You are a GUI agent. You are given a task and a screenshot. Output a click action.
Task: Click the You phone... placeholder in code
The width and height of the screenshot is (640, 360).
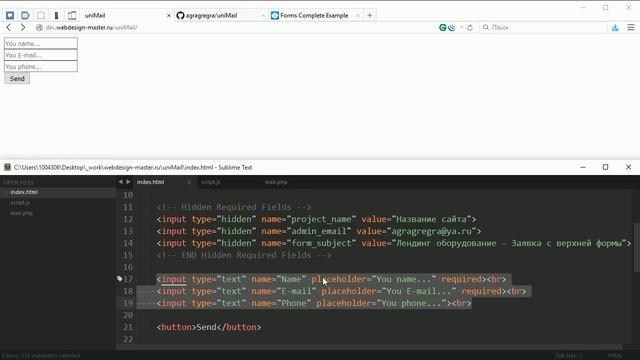[x=411, y=303]
